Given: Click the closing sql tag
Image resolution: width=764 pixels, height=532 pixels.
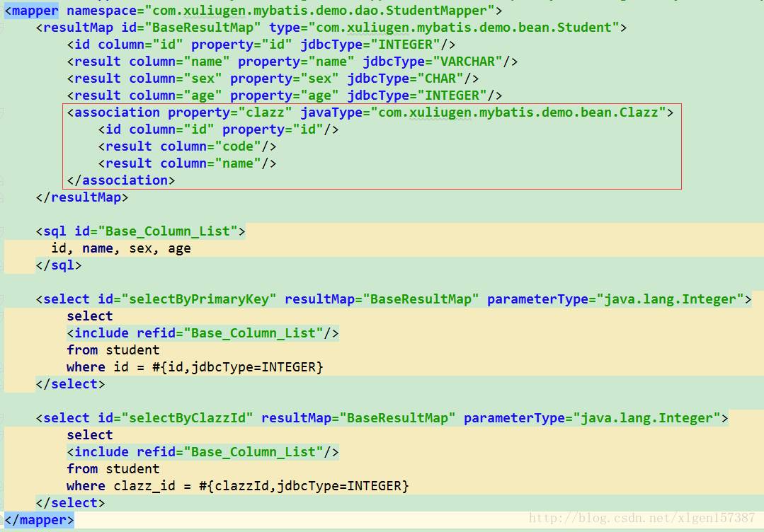Looking at the screenshot, I should tap(59, 265).
